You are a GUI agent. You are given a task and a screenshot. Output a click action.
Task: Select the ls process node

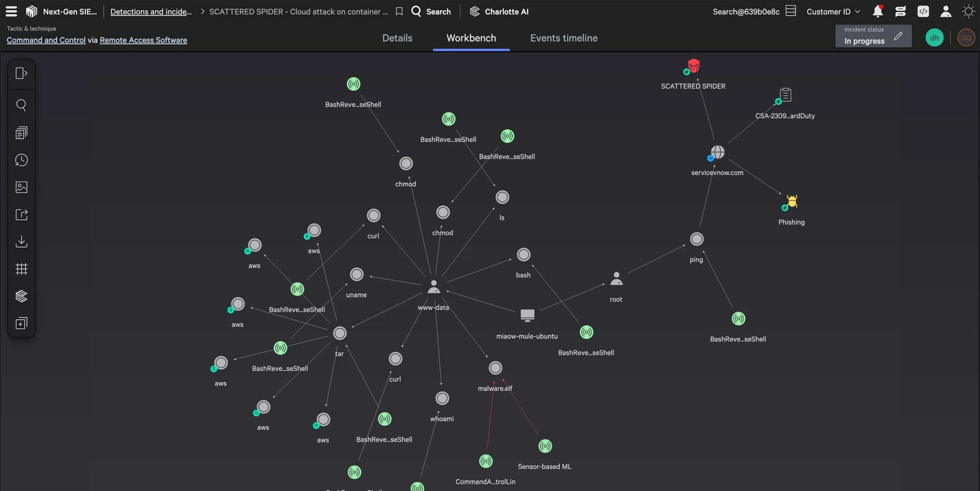click(x=502, y=197)
